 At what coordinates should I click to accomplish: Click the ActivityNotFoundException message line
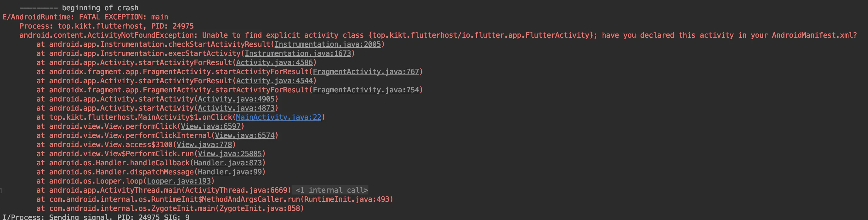(438, 35)
